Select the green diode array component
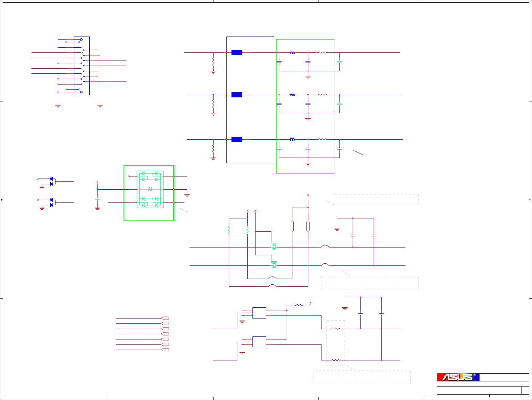532x400 pixels. pyautogui.click(x=150, y=189)
